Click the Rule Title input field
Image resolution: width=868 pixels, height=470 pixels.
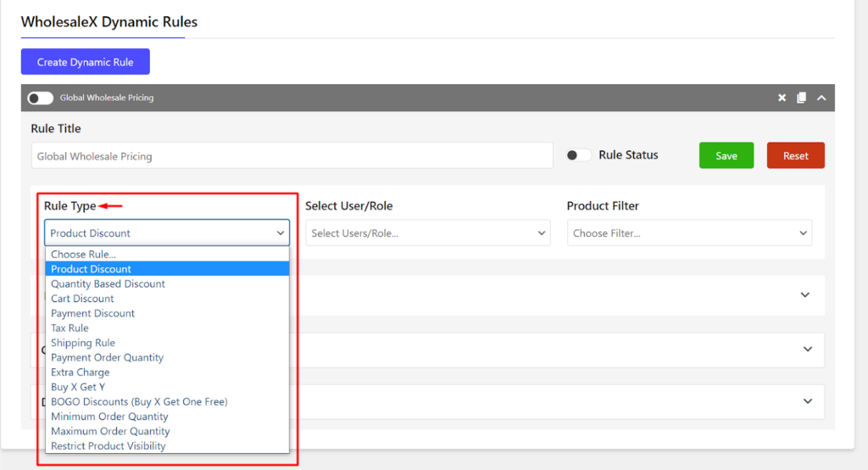point(292,156)
